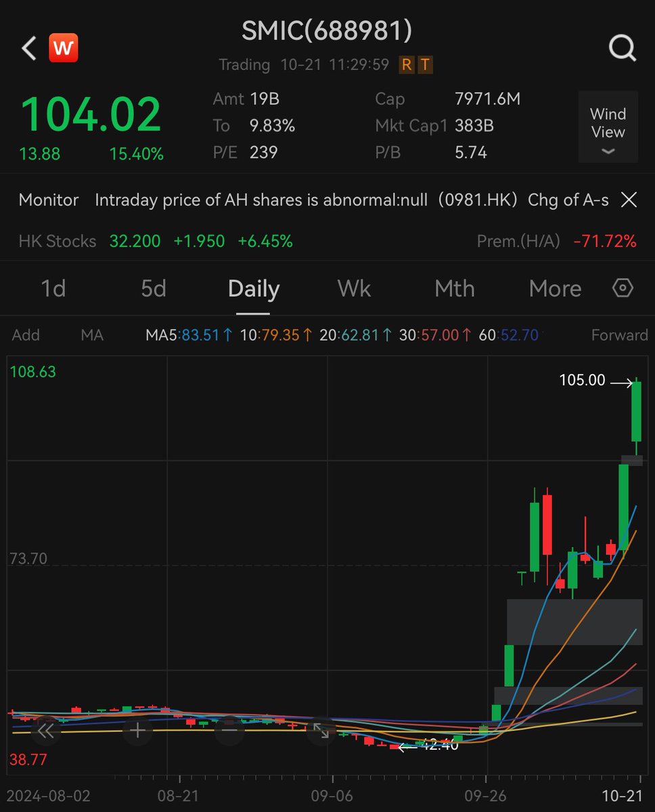Tap the MA20 62.81 reading

356,335
